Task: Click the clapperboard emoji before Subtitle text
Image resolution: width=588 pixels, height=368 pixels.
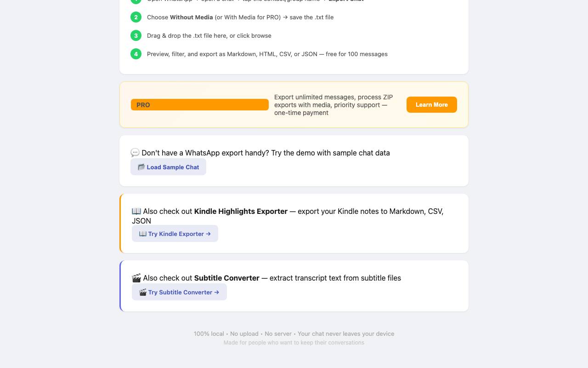Action: pos(136,278)
